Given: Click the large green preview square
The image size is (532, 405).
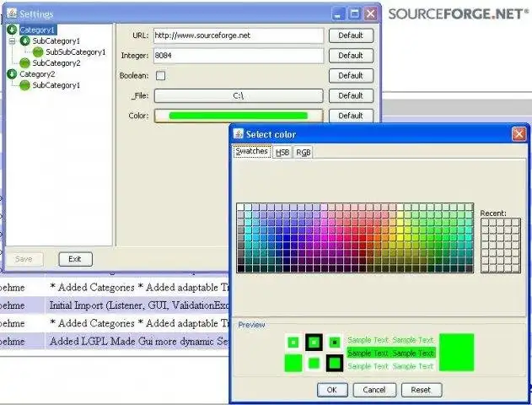Looking at the screenshot, I should pos(457,353).
